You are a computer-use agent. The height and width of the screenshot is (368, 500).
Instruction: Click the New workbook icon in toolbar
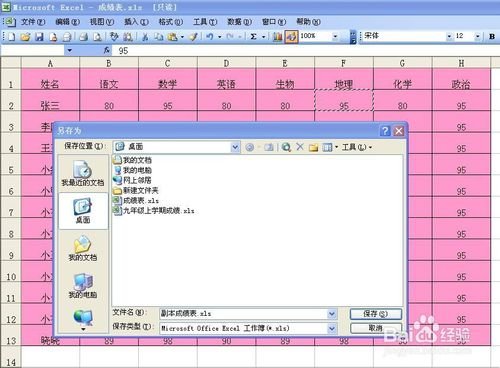pyautogui.click(x=11, y=37)
